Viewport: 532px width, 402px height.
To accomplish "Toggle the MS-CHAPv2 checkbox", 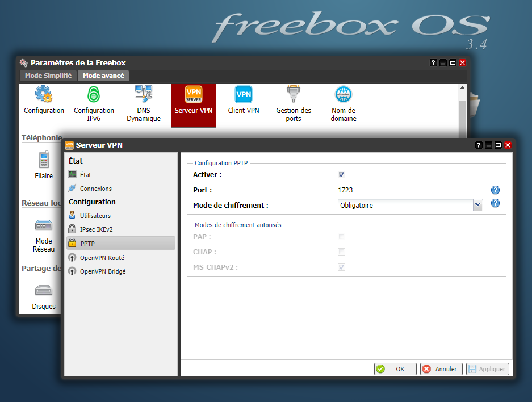I will click(x=341, y=267).
